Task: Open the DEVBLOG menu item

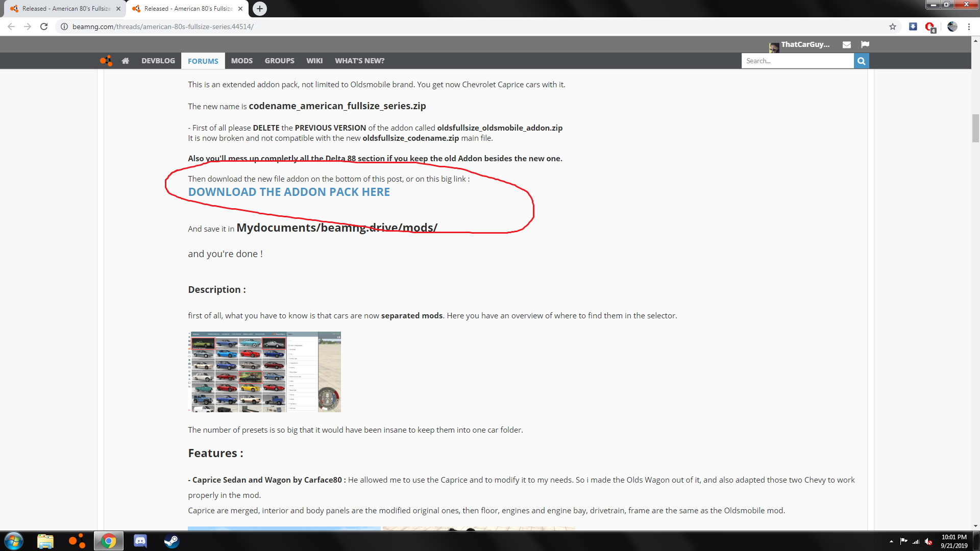Action: click(x=158, y=61)
